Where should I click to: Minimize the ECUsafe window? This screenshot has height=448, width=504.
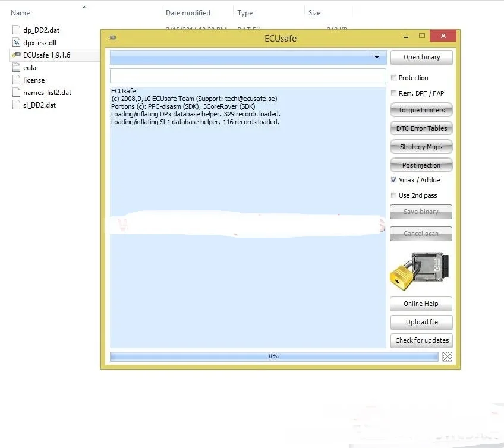click(x=406, y=36)
